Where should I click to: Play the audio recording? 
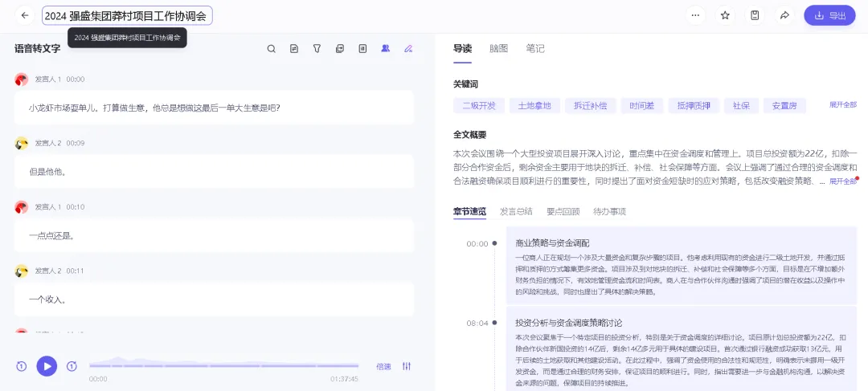(x=47, y=366)
